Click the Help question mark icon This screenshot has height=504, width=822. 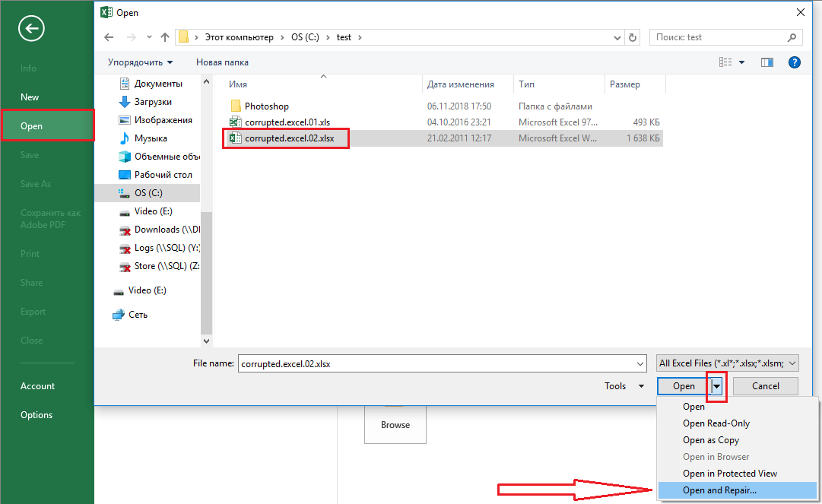pos(795,62)
